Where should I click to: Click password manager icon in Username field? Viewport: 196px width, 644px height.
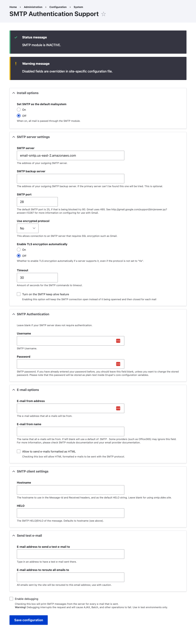coord(118,341)
